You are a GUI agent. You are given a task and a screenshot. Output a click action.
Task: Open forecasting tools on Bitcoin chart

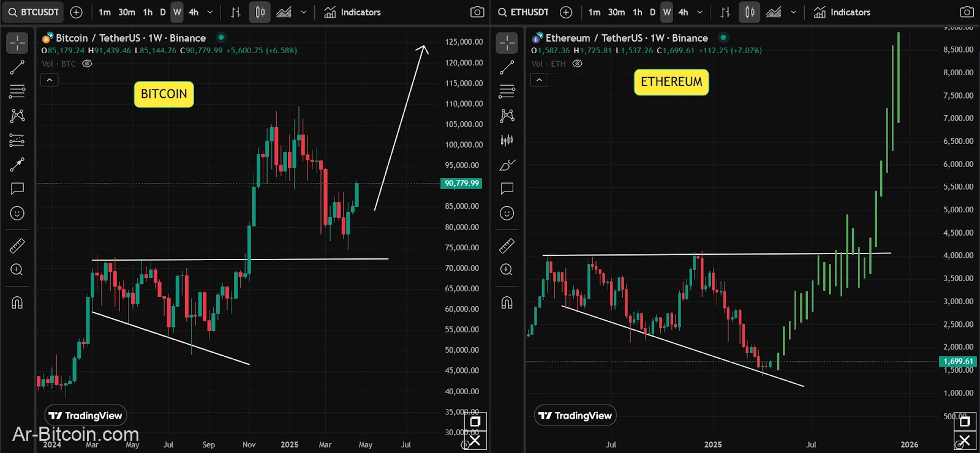coord(17,140)
